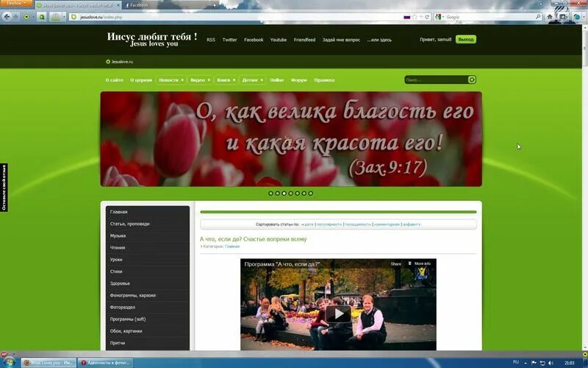Click the green magnifier toolbar icon
The width and height of the screenshot is (588, 368).
click(42, 17)
